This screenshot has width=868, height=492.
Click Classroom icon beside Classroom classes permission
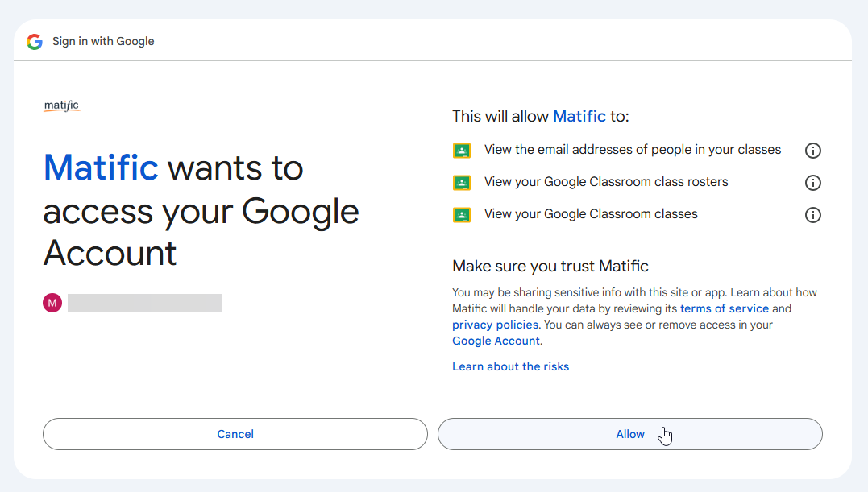tap(462, 214)
